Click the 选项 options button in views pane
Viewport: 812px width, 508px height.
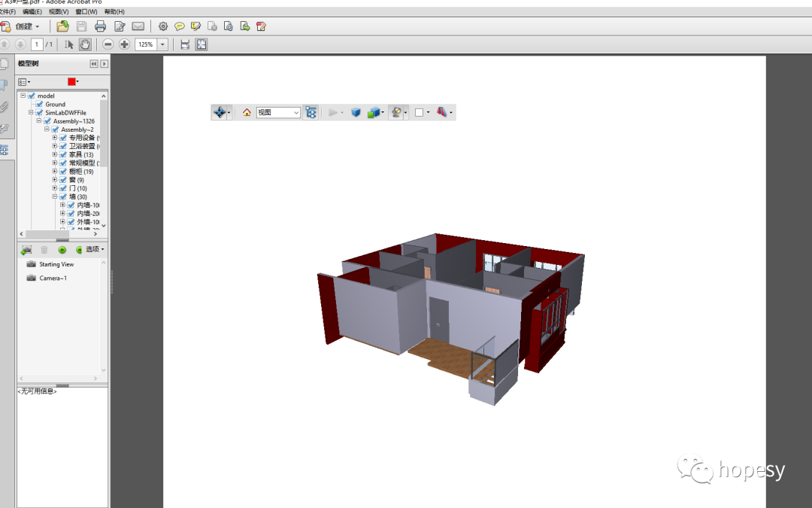[94, 249]
